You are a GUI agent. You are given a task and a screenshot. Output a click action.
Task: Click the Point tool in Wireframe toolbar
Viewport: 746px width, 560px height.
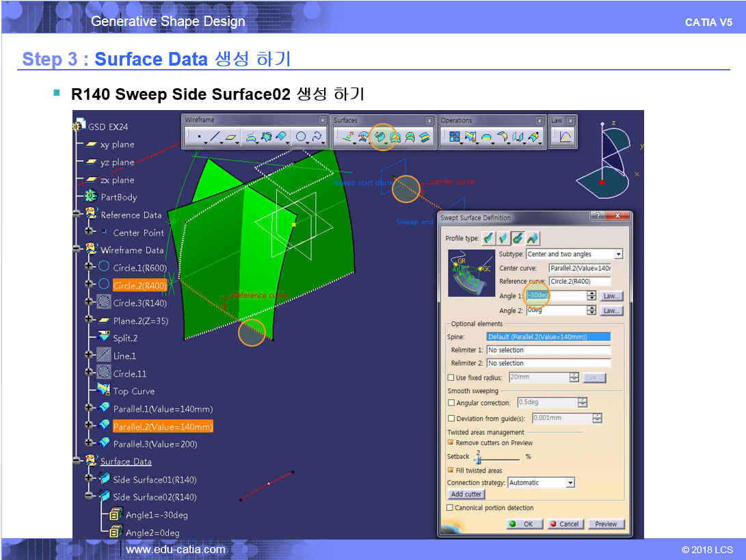[199, 137]
